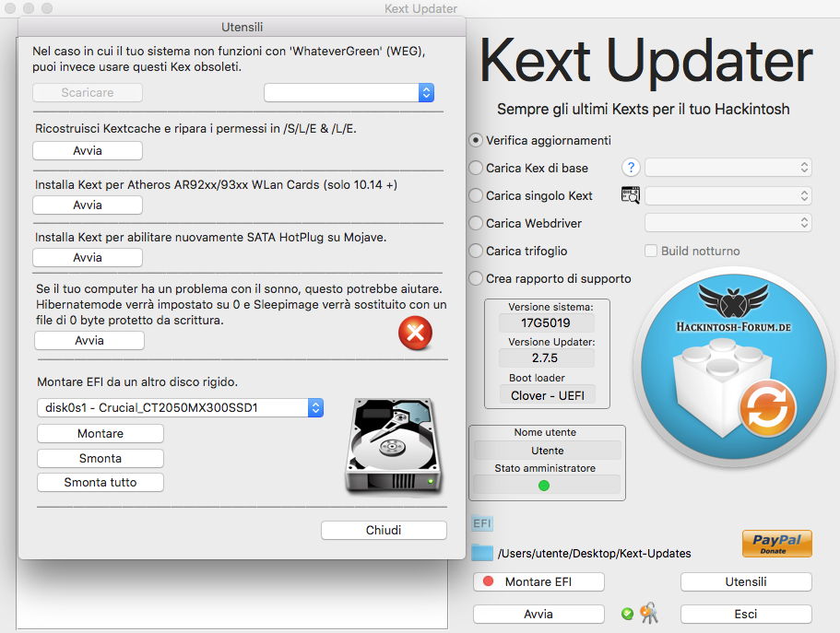
Task: Click the Hackintosh-Forum.de round logo
Action: (733, 368)
